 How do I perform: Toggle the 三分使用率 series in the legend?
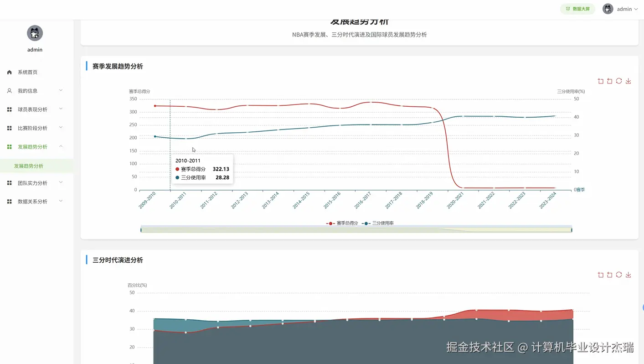[x=378, y=223]
